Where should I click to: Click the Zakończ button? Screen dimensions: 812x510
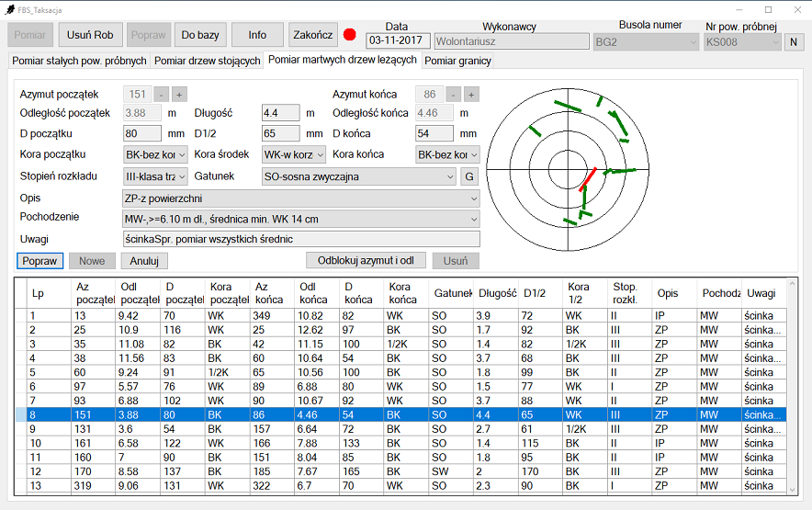(x=312, y=35)
